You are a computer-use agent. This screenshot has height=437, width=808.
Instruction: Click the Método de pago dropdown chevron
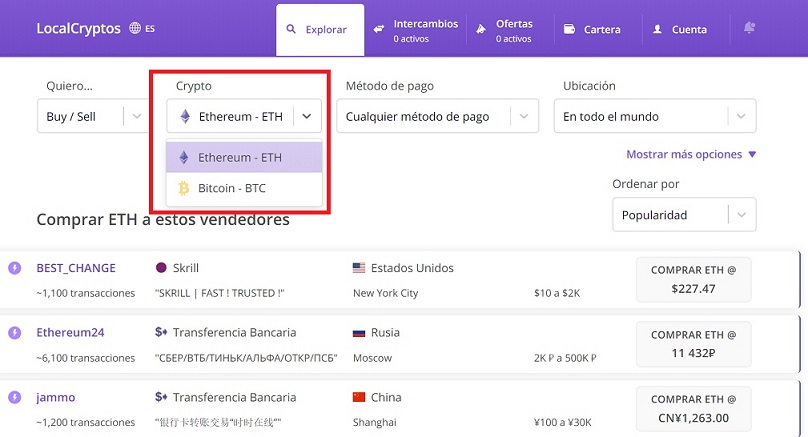pos(524,116)
